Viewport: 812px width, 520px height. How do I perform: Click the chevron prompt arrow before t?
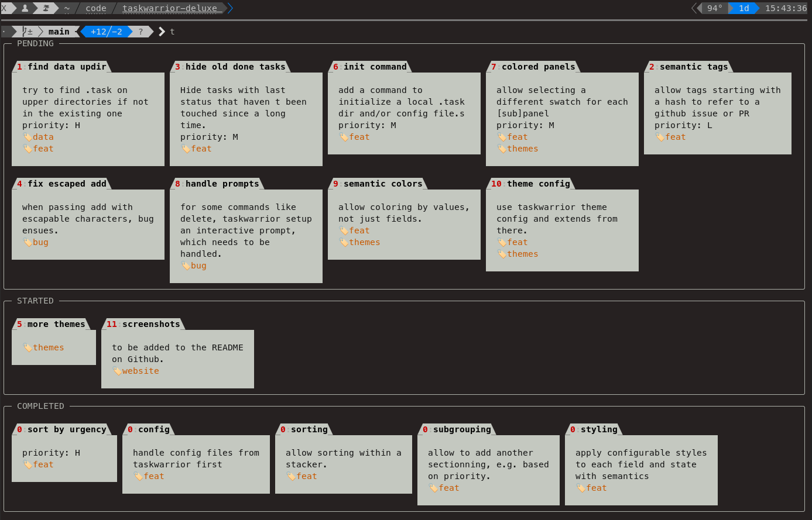tap(162, 32)
